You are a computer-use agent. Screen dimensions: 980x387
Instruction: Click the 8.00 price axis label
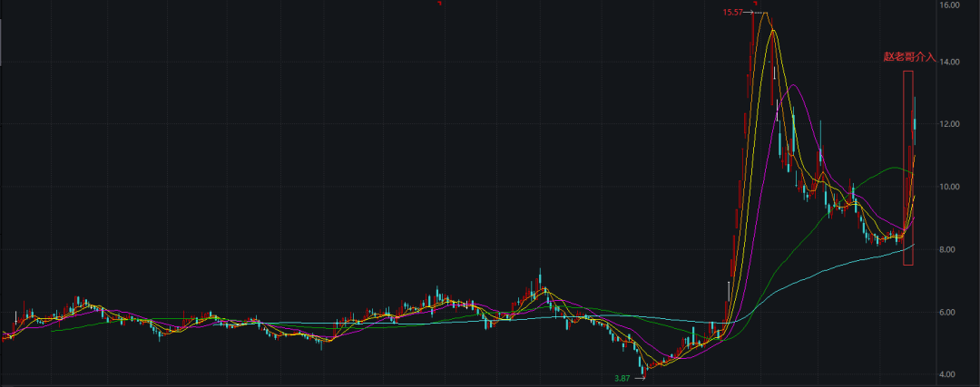[x=950, y=250]
